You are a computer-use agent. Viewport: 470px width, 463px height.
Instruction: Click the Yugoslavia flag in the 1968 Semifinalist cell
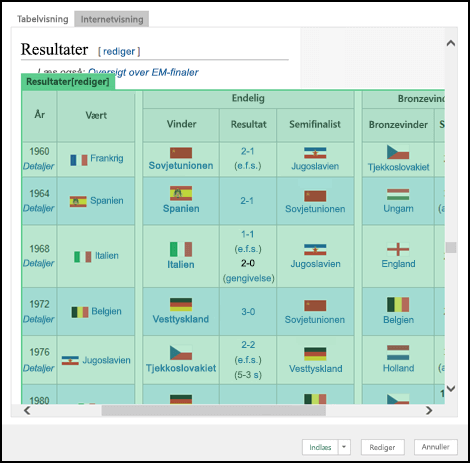(315, 249)
